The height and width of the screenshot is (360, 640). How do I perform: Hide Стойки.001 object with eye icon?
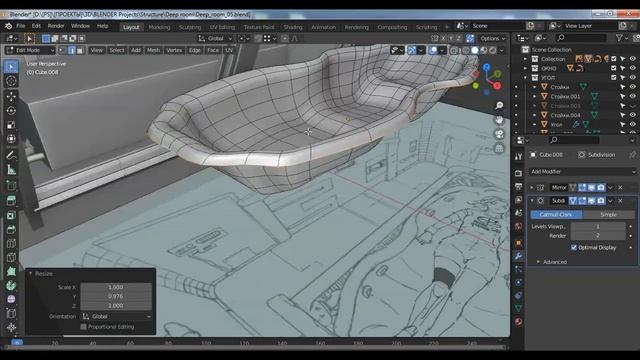pyautogui.click(x=632, y=96)
